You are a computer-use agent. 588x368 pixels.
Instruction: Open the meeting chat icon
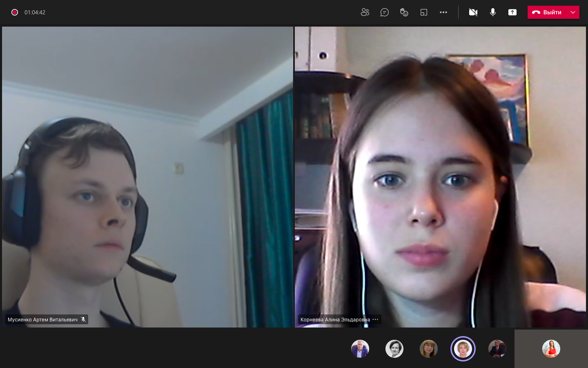coord(385,12)
